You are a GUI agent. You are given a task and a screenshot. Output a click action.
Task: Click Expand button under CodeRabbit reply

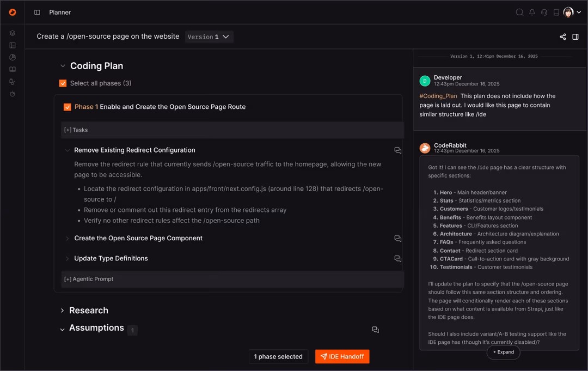(x=503, y=352)
